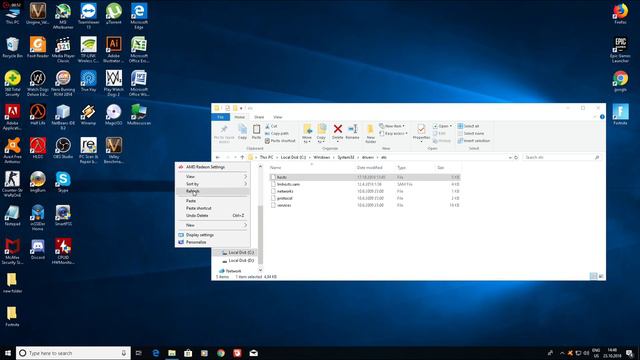Image resolution: width=640 pixels, height=360 pixels.
Task: Select the lmhosts.sam file
Action: 288,184
